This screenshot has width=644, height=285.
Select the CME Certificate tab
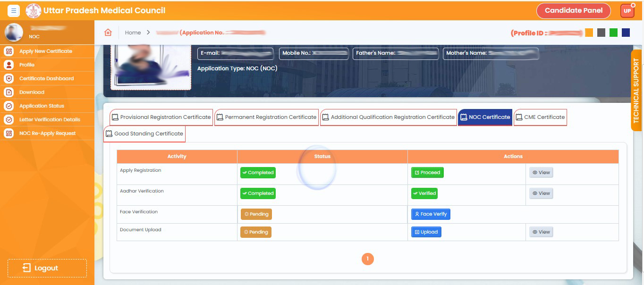pos(540,117)
